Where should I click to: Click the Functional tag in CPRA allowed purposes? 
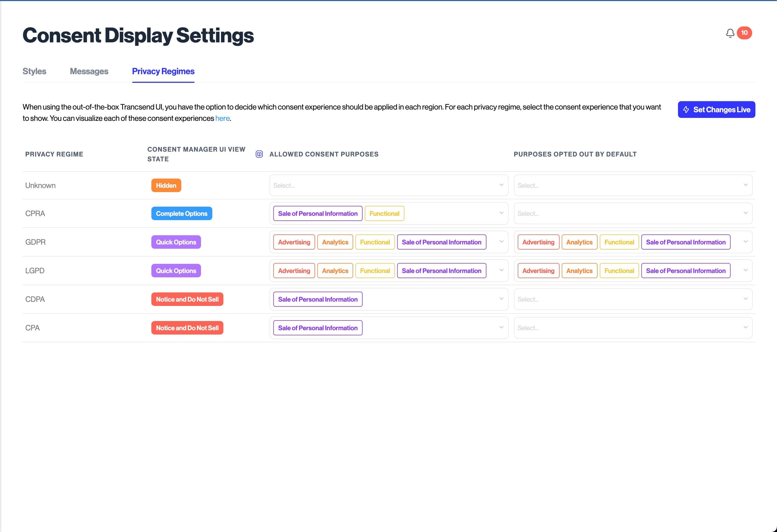pos(384,214)
